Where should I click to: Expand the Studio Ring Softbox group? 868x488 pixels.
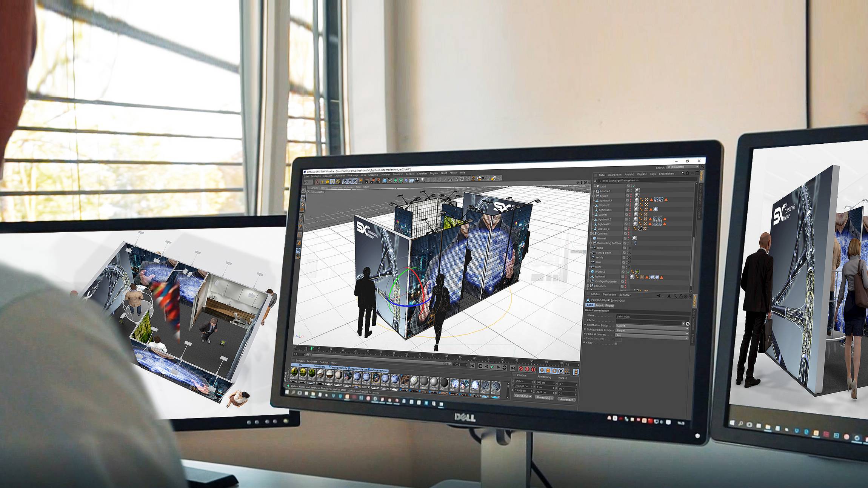point(591,243)
